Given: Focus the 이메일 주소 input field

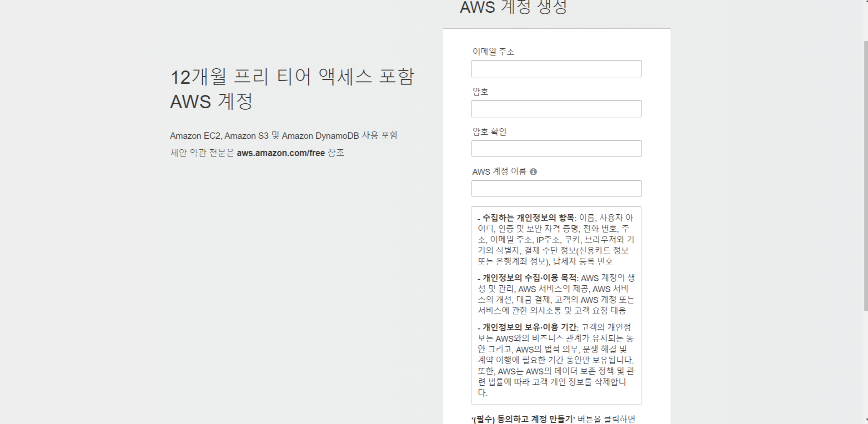Looking at the screenshot, I should pos(556,69).
